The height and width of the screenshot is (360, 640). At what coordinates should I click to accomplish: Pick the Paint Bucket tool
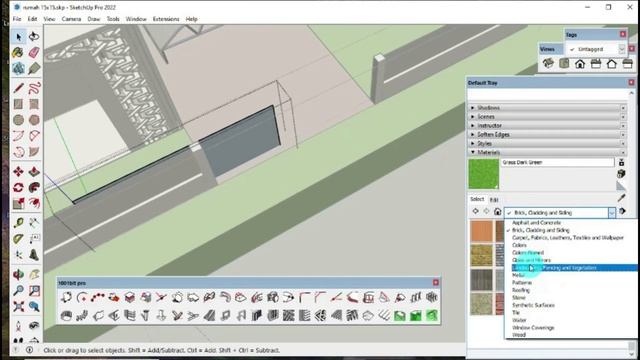pyautogui.click(x=18, y=52)
